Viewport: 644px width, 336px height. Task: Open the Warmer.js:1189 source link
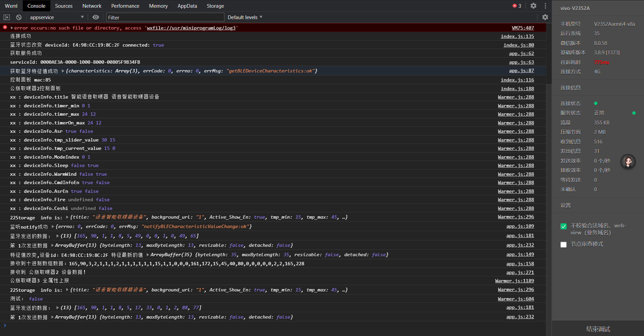(514, 281)
